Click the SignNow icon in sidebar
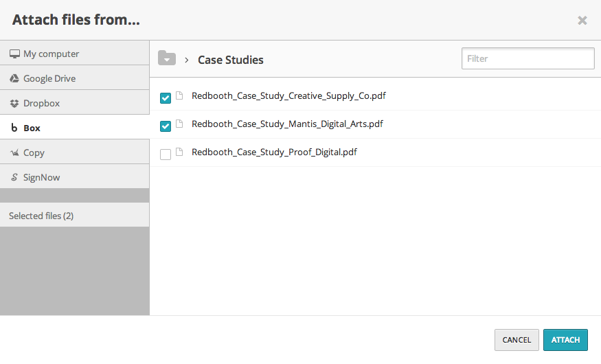Image resolution: width=601 pixels, height=364 pixels. 14,177
